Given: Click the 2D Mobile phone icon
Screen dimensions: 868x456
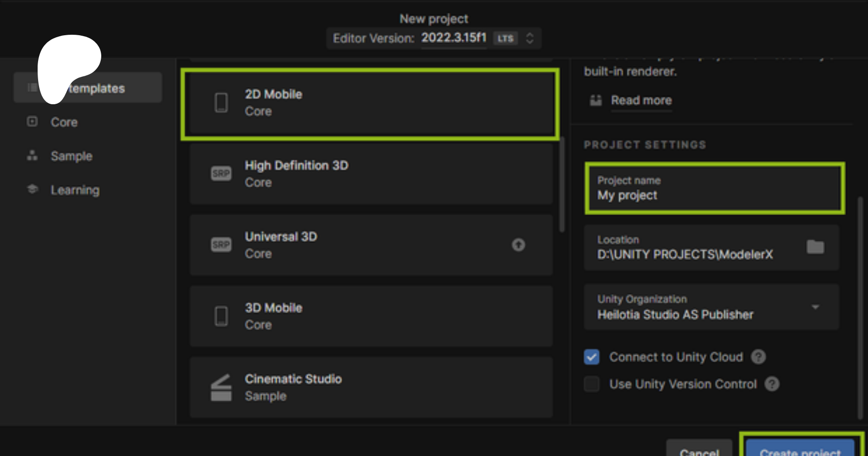Looking at the screenshot, I should pyautogui.click(x=221, y=103).
